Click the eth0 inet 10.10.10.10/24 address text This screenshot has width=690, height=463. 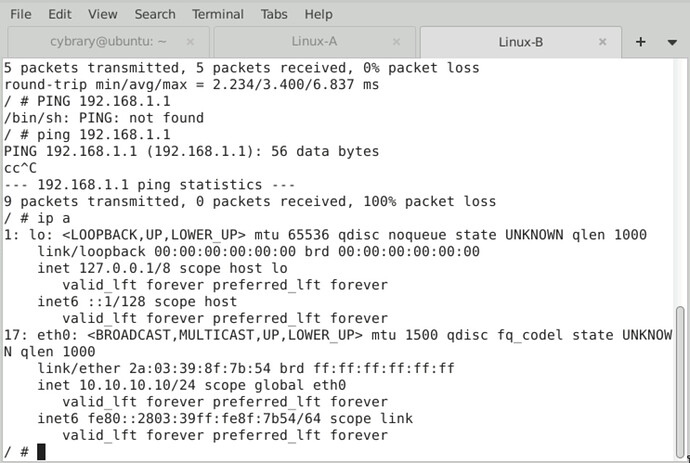[144, 385]
